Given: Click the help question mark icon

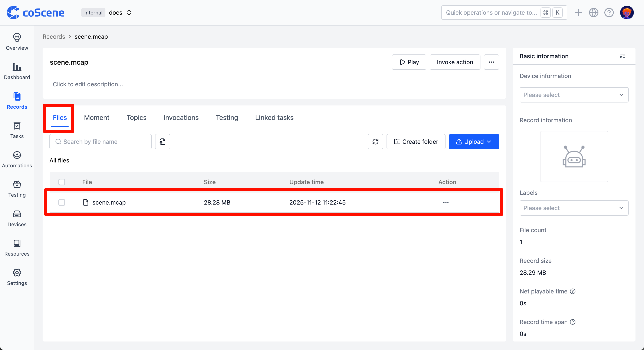Looking at the screenshot, I should click(609, 13).
